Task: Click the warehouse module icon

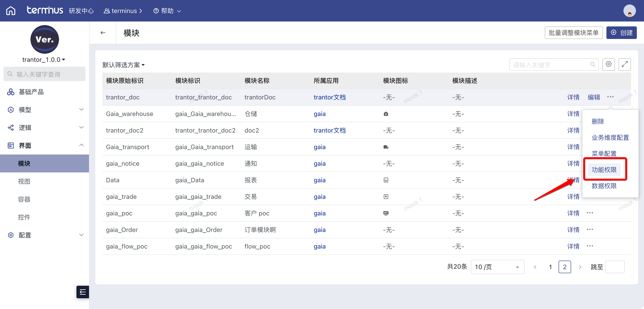Action: tap(386, 114)
